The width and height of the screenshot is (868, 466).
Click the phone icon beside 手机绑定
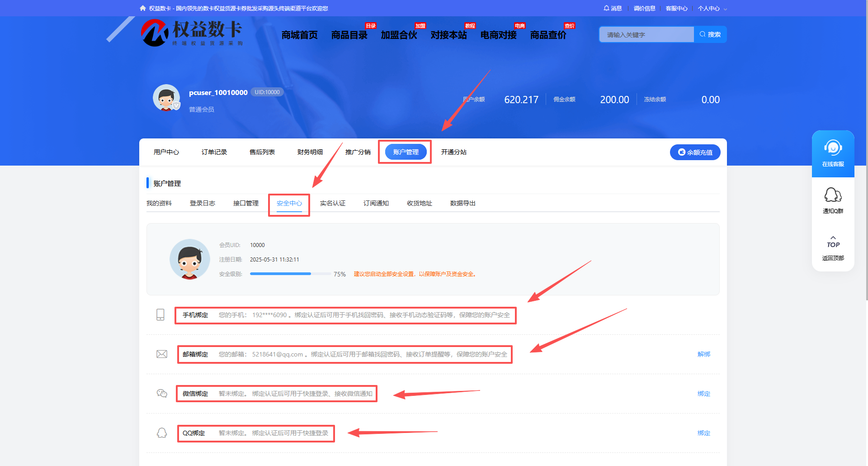(x=160, y=315)
